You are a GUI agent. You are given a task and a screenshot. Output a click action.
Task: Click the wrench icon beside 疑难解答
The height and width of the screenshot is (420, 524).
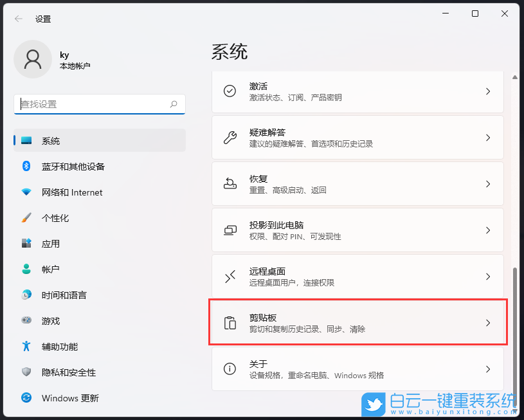coord(230,137)
